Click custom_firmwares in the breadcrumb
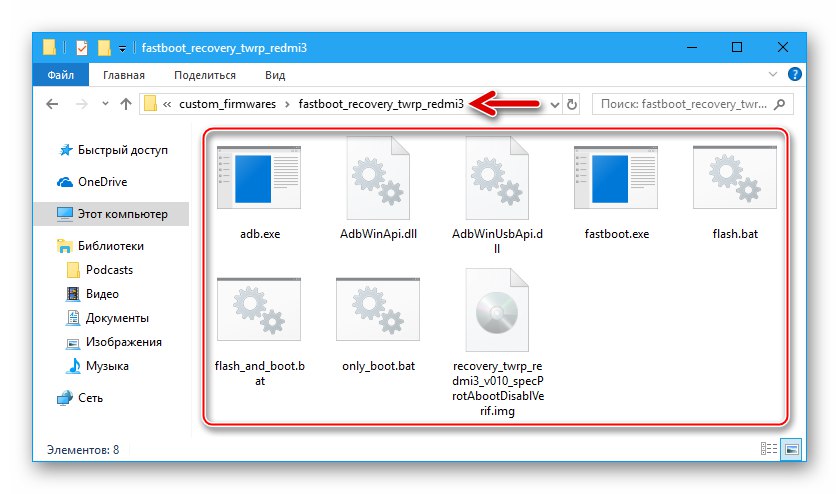This screenshot has height=494, width=839. (227, 104)
